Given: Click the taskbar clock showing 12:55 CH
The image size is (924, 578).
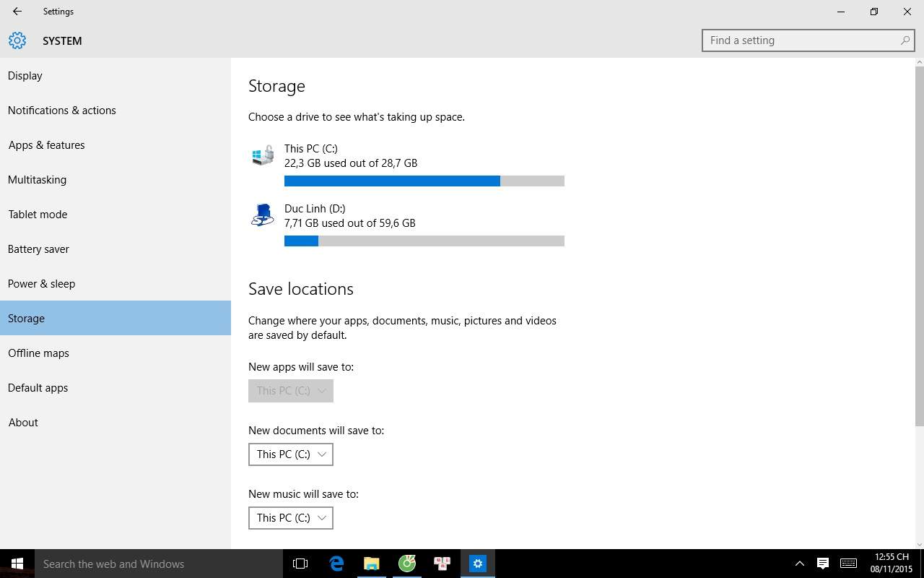Looking at the screenshot, I should point(892,564).
